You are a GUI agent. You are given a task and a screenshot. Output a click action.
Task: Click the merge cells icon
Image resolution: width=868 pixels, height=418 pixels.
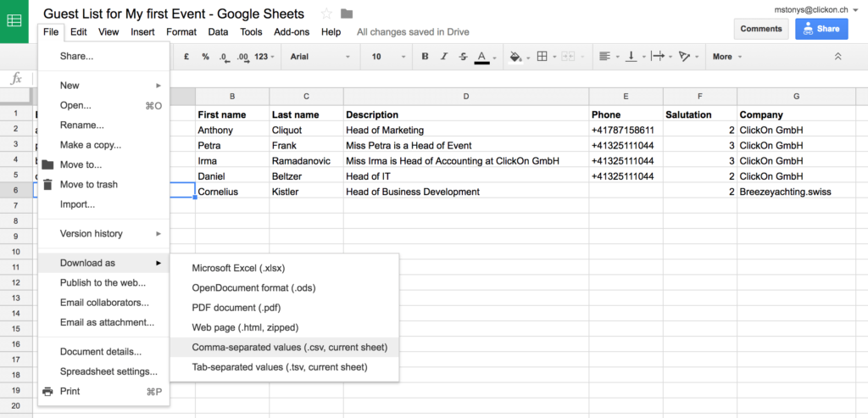[568, 57]
